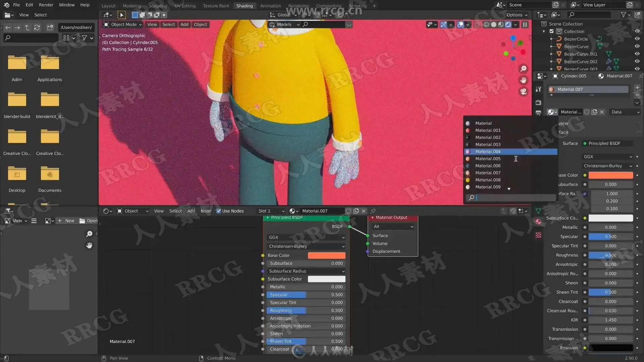
Task: Pause viewport rendering with pause icon
Action: click(x=525, y=24)
